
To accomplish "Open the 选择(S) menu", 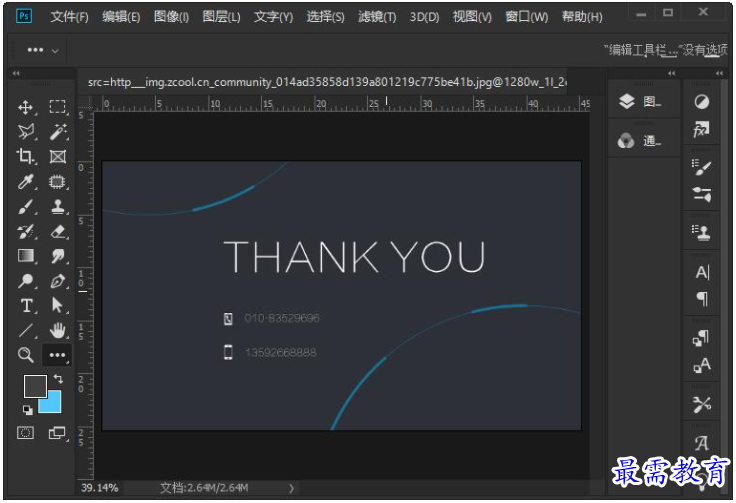I will [x=325, y=17].
